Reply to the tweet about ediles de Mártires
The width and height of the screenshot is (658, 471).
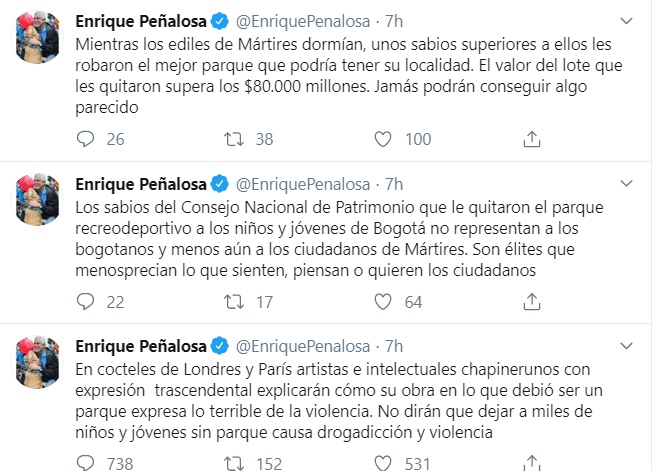pyautogui.click(x=87, y=140)
